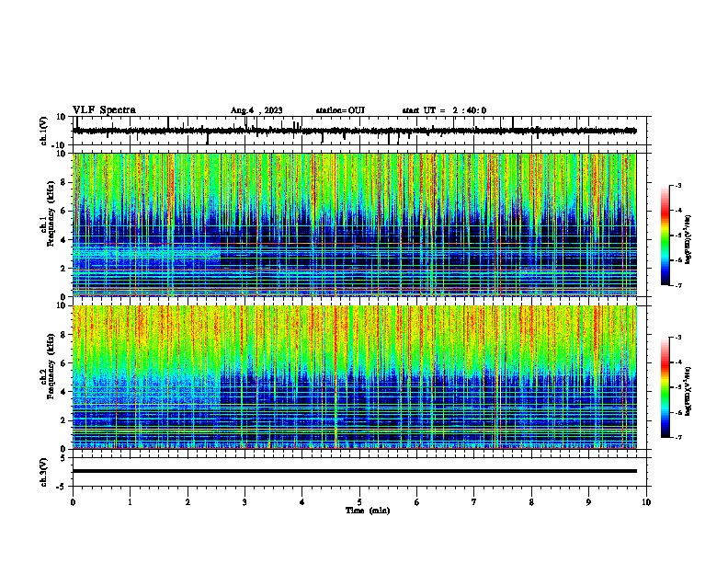Click the ch.1 voltage waveform trace
728x563 pixels.
click(x=354, y=131)
